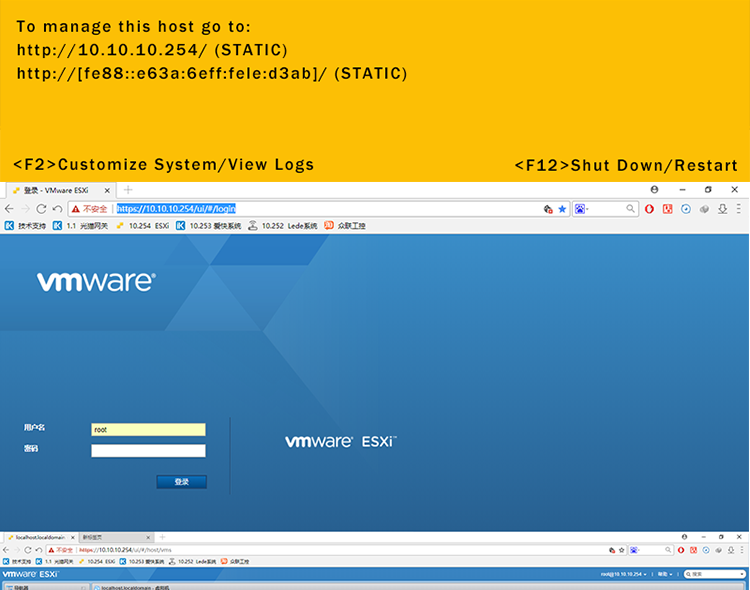Open the three-dot menu of lower browser
Image resolution: width=750 pixels, height=590 pixels.
point(742,550)
